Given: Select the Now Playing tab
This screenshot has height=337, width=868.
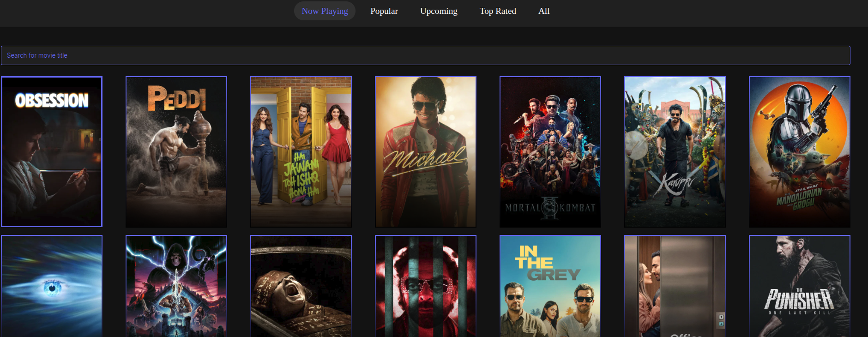Looking at the screenshot, I should 325,11.
